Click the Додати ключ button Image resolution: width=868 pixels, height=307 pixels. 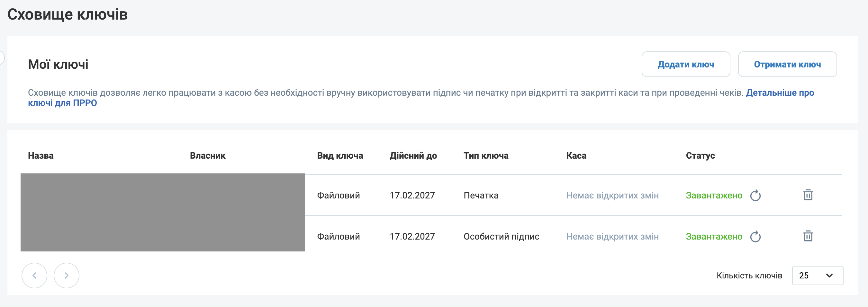tap(686, 64)
